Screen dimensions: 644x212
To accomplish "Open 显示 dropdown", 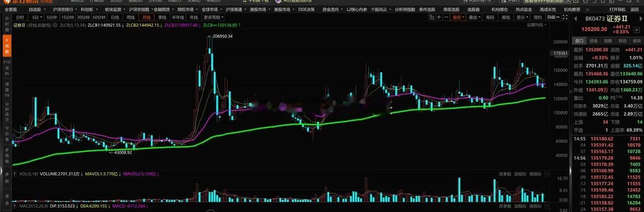I will click(521, 17).
